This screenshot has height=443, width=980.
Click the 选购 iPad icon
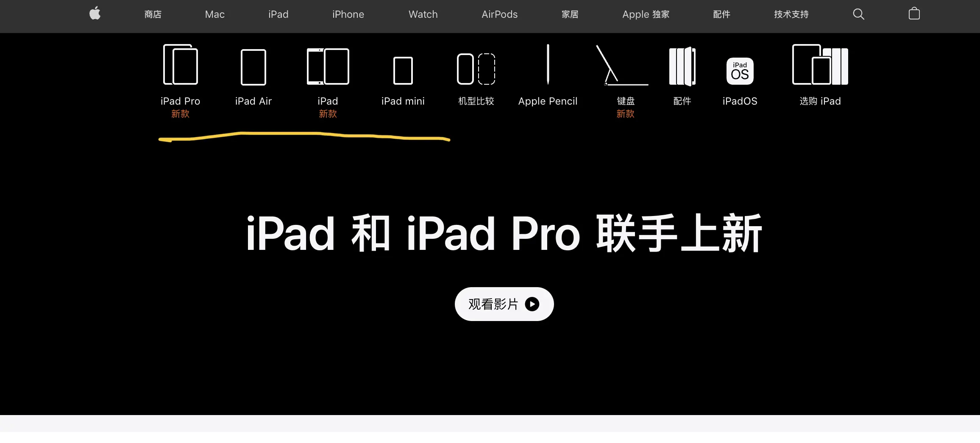[x=820, y=64]
